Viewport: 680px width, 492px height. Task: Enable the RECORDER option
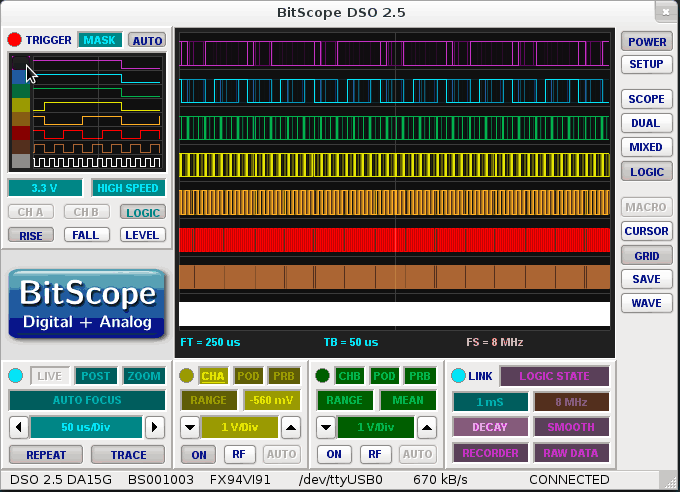pyautogui.click(x=490, y=453)
